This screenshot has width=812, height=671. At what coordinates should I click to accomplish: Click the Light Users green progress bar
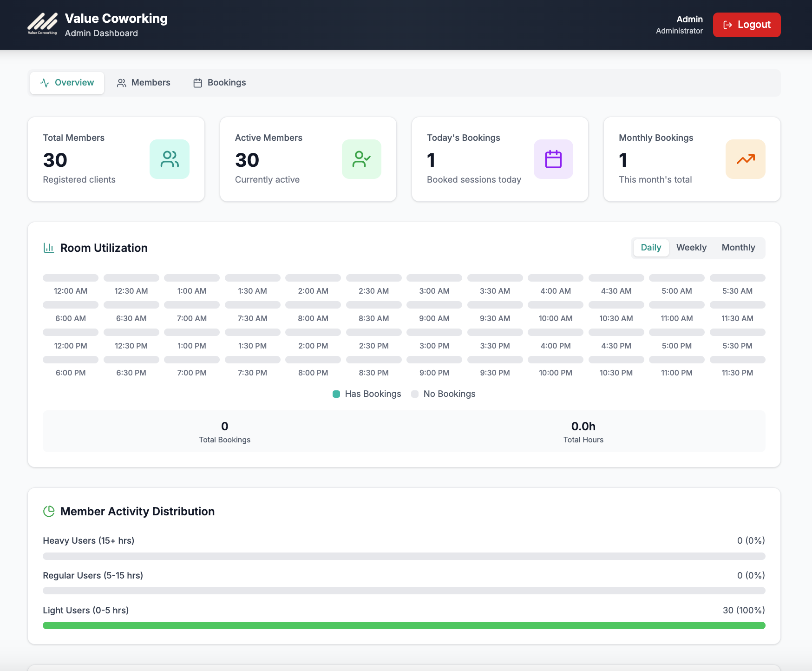coord(404,625)
